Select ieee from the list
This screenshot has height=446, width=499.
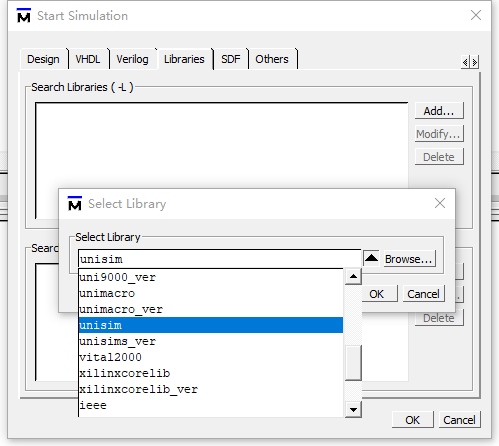211,405
